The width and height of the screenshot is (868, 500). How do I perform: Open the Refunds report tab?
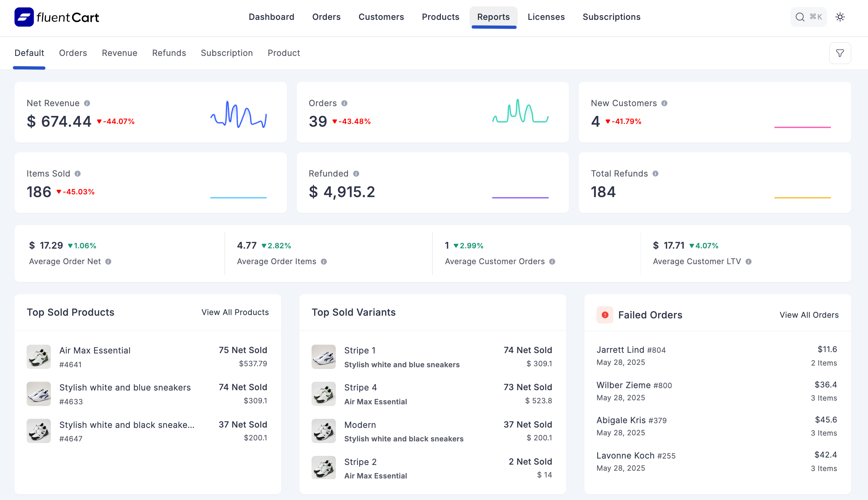tap(169, 53)
